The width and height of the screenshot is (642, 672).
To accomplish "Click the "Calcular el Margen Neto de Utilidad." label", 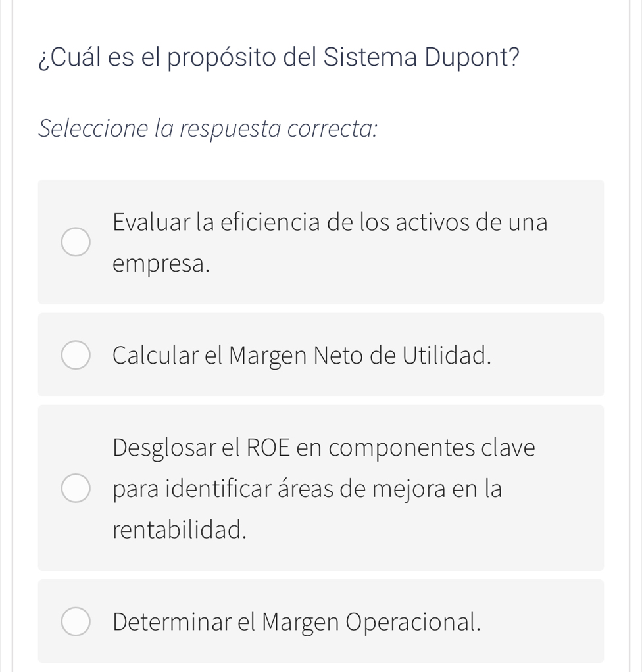I will (x=302, y=355).
